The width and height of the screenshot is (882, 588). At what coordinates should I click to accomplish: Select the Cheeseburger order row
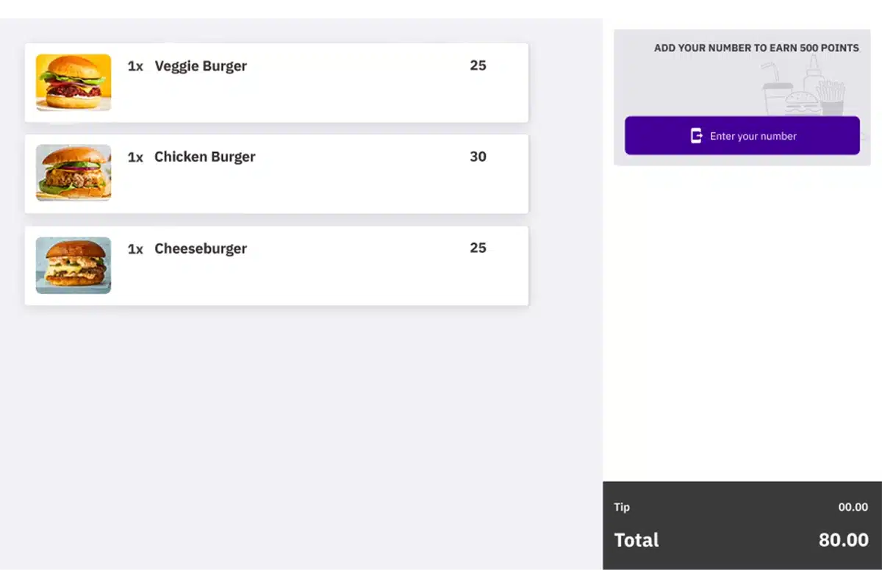276,265
